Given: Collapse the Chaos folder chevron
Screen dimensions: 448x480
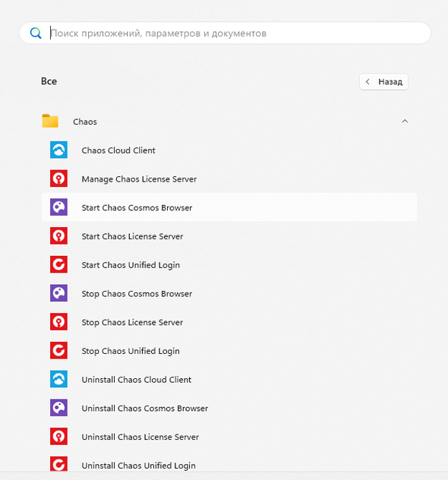Looking at the screenshot, I should tap(405, 122).
